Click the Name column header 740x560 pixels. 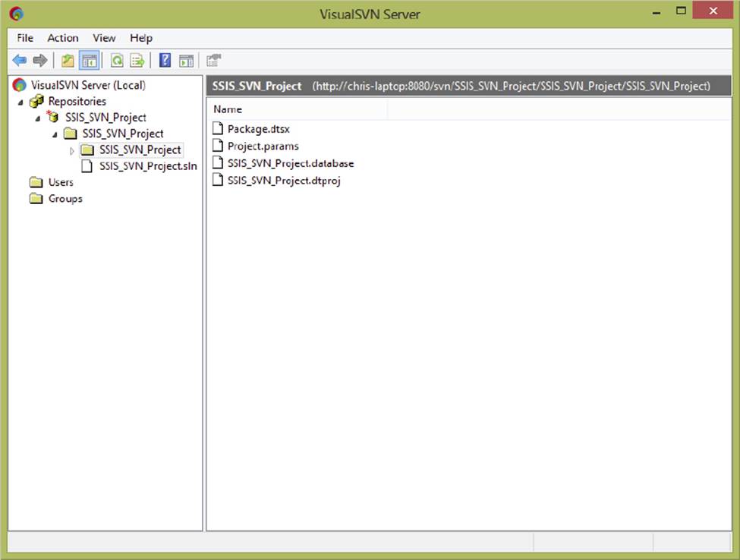[298, 109]
